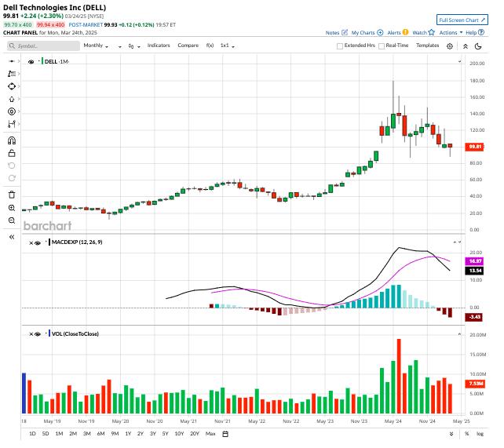The width and height of the screenshot is (504, 448).
Task: Select the 6M time range
Action: click(x=100, y=434)
